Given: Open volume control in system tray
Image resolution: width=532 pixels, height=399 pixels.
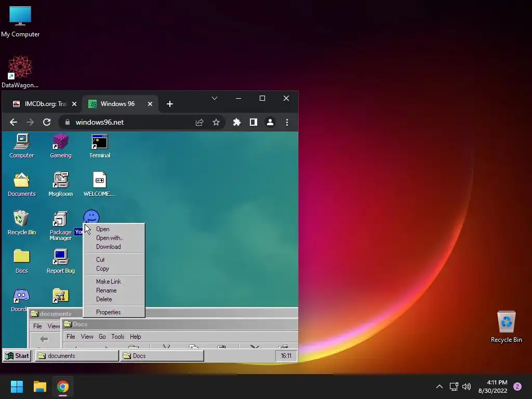Looking at the screenshot, I should pos(467,387).
